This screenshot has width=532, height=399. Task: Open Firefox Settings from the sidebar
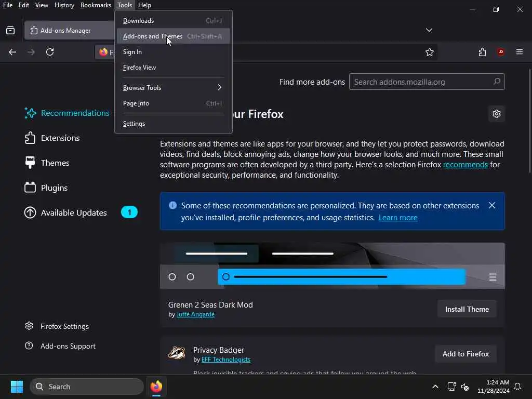tap(57, 326)
